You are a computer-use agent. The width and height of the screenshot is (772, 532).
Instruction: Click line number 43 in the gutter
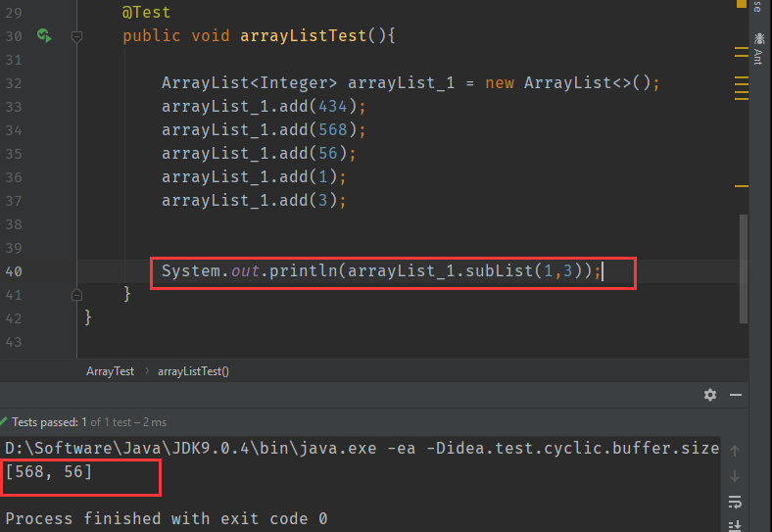coord(14,342)
